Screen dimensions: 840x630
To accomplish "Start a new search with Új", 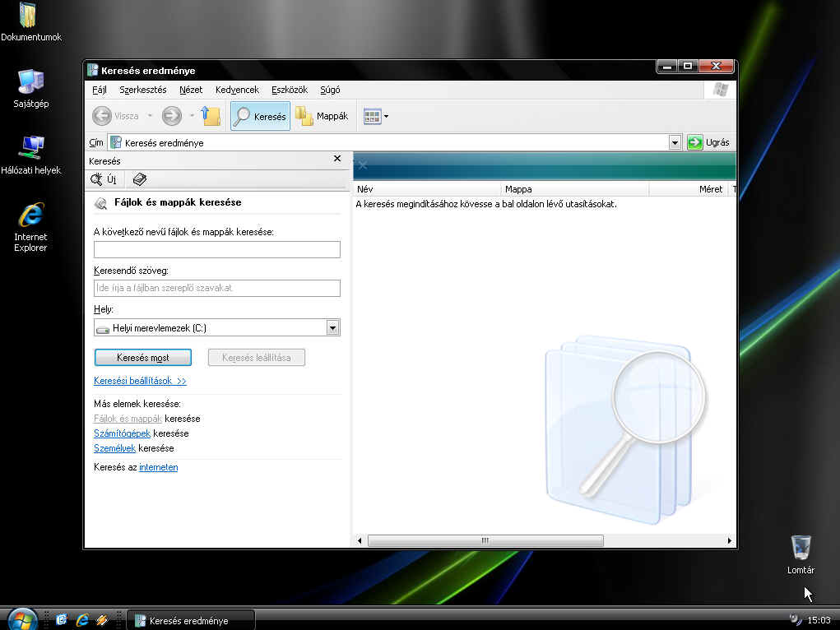I will [104, 179].
